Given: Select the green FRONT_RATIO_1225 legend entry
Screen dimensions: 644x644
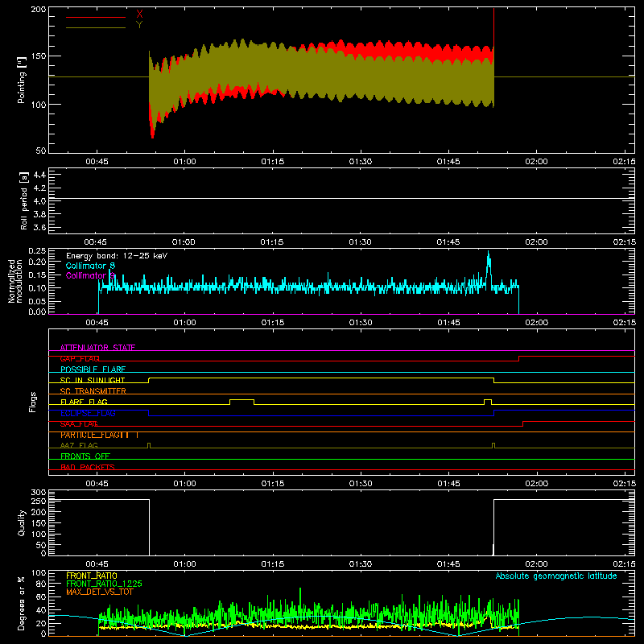Looking at the screenshot, I should pos(104,584).
